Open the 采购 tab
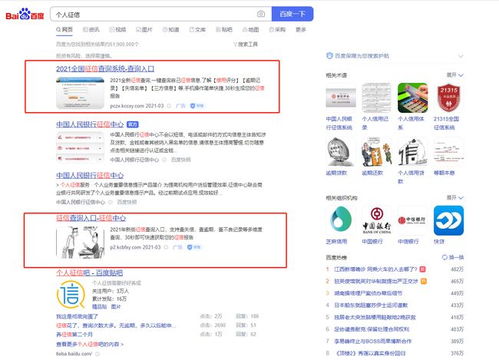499x360 pixels. click(277, 30)
